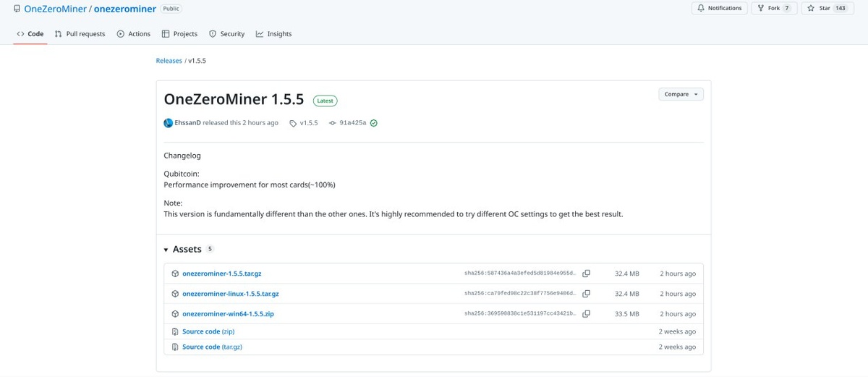This screenshot has width=868, height=377.
Task: Download onezerominer-win64-1.5.5.zip
Action: 228,314
